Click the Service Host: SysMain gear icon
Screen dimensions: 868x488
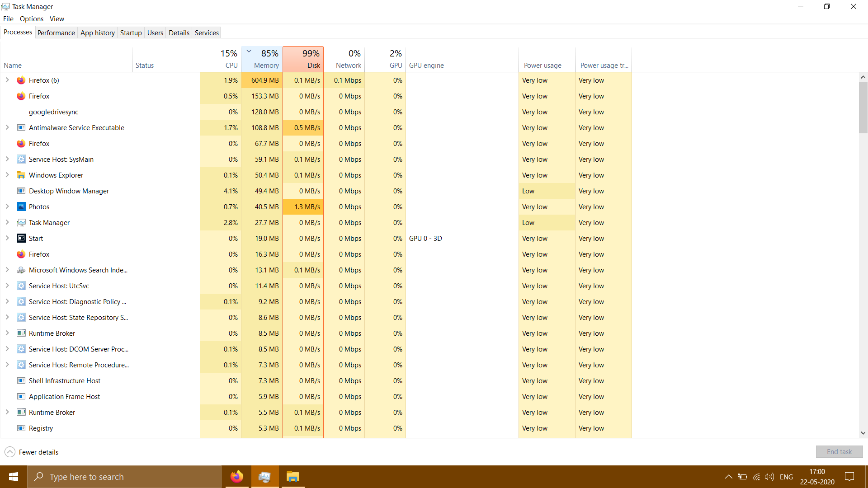tap(21, 160)
